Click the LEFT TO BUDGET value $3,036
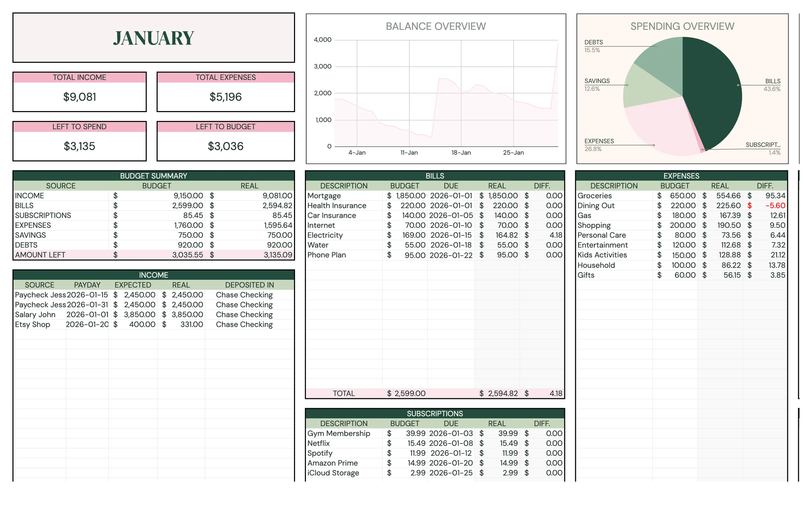812x508 pixels. (x=226, y=146)
